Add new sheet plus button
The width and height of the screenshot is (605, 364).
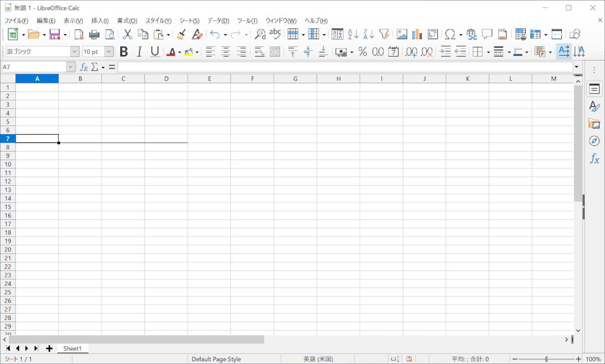(49, 349)
